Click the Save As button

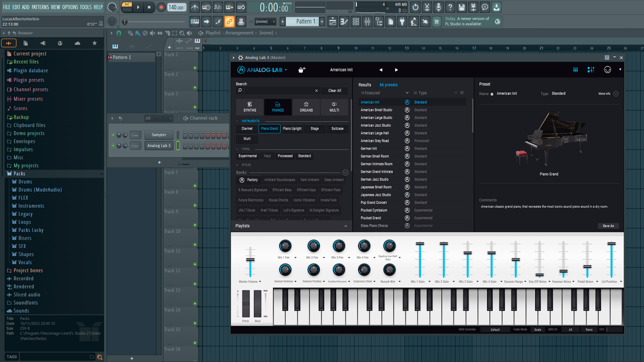[x=608, y=226]
